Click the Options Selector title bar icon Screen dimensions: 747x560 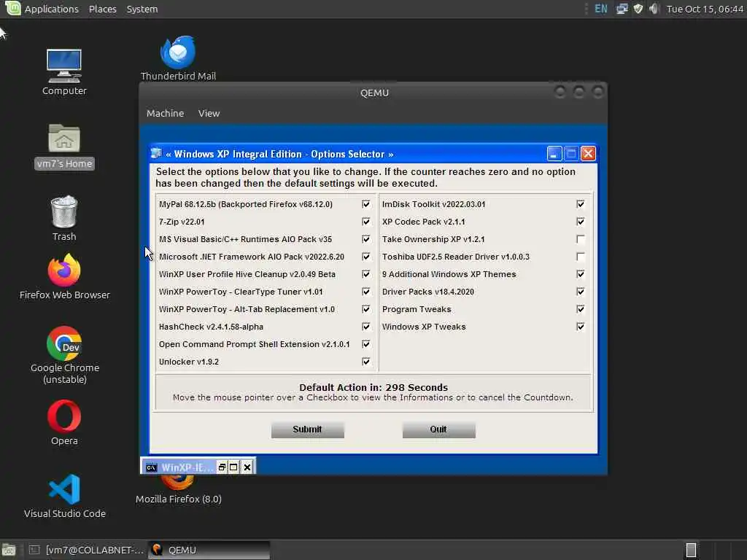coord(156,153)
